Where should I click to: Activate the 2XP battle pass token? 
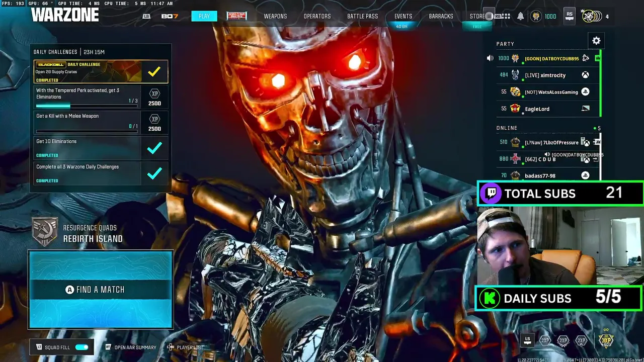pyautogui.click(x=581, y=340)
